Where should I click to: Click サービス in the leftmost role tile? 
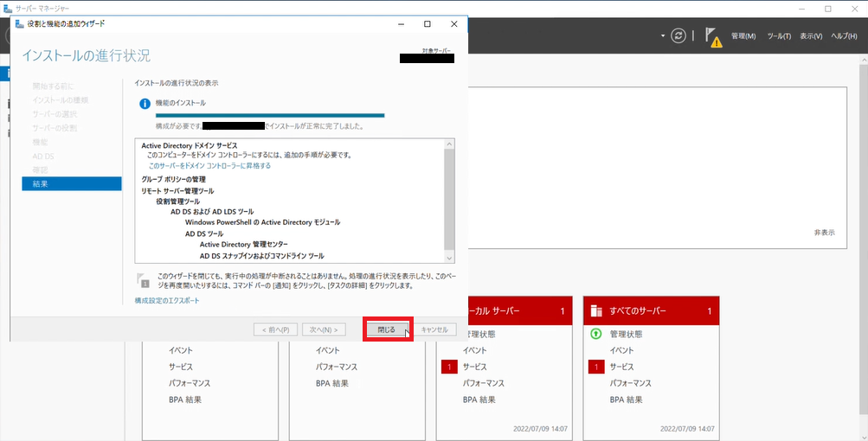point(181,367)
